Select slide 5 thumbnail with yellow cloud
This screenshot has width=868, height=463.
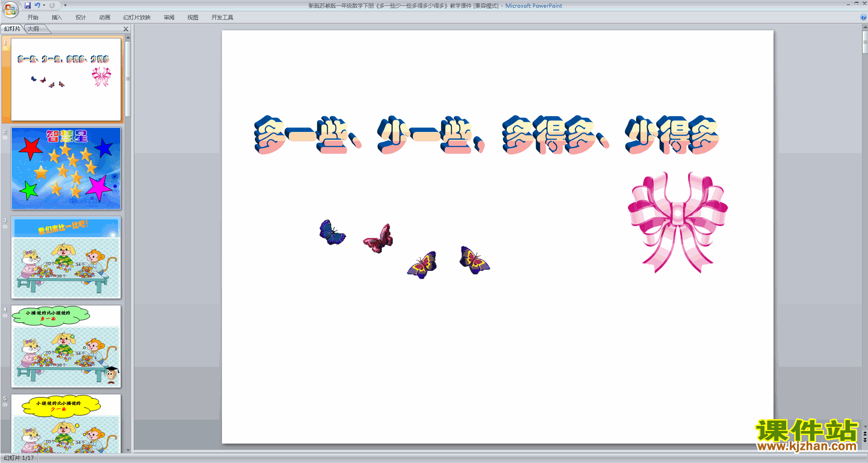(66, 424)
